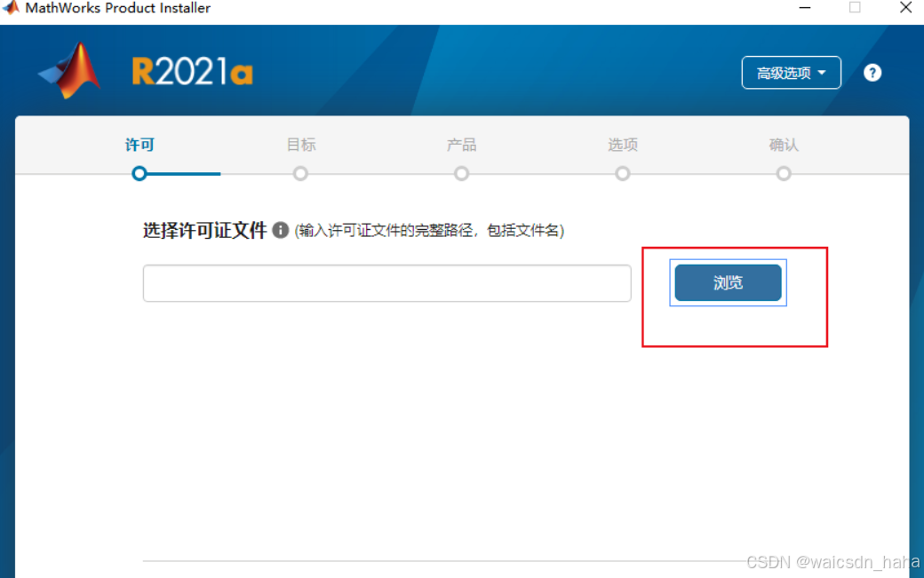Viewport: 924px width, 578px height.
Task: Click the MathWorks title bar icon
Action: click(11, 8)
